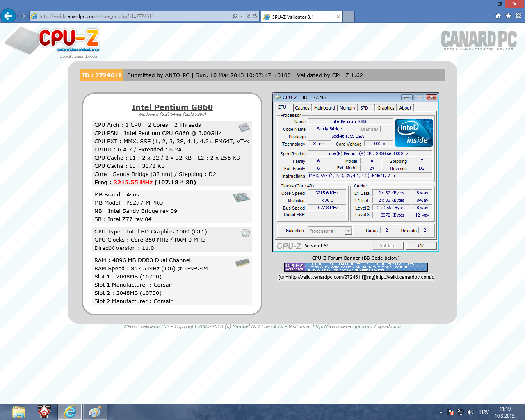Click the Action Center flag icon
Viewport: 525px width, 420px height.
click(451, 412)
